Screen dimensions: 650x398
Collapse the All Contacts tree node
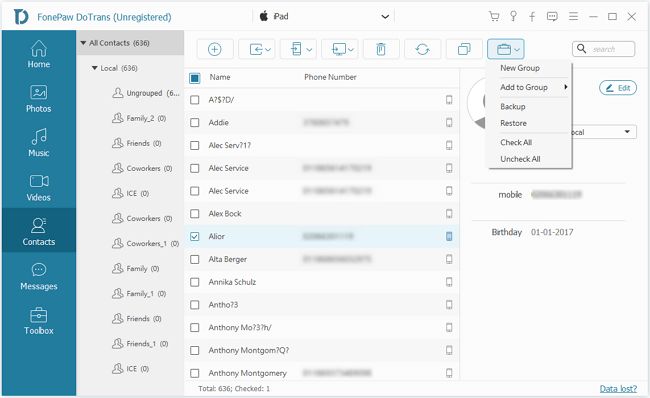[83, 43]
